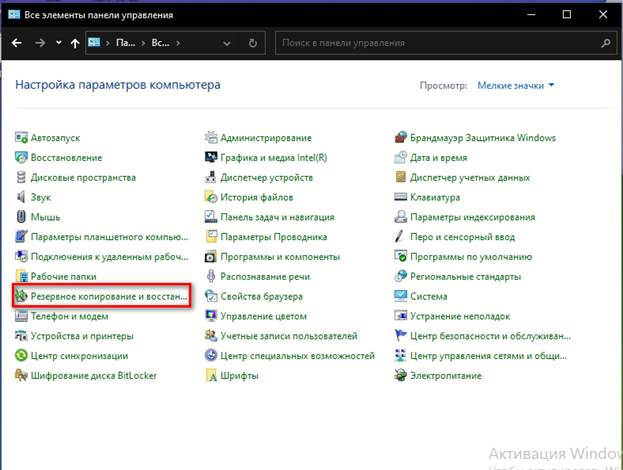The width and height of the screenshot is (623, 470).
Task: Click the Программы и компоненты icon
Action: [x=211, y=257]
